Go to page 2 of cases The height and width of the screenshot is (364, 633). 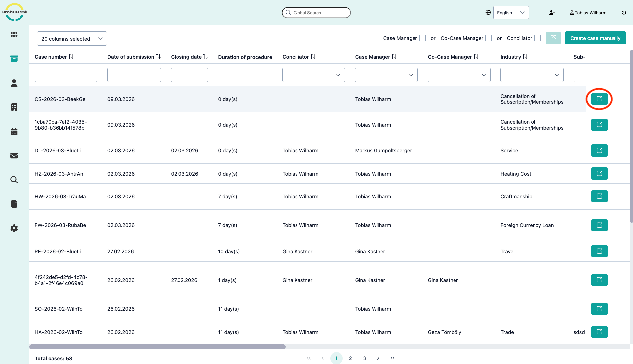[350, 358]
